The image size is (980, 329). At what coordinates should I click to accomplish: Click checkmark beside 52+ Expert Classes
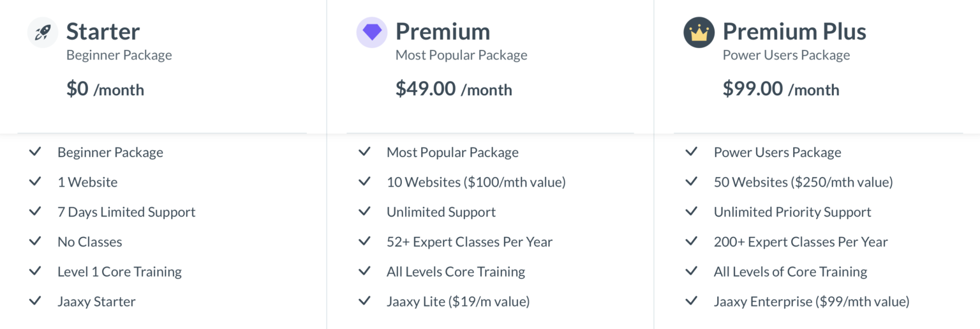click(x=364, y=241)
